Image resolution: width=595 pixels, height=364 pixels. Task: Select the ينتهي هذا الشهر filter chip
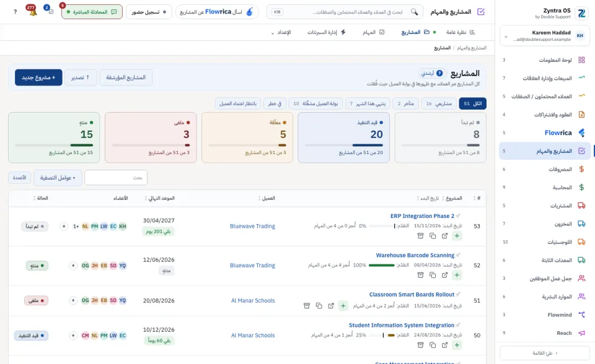[368, 103]
